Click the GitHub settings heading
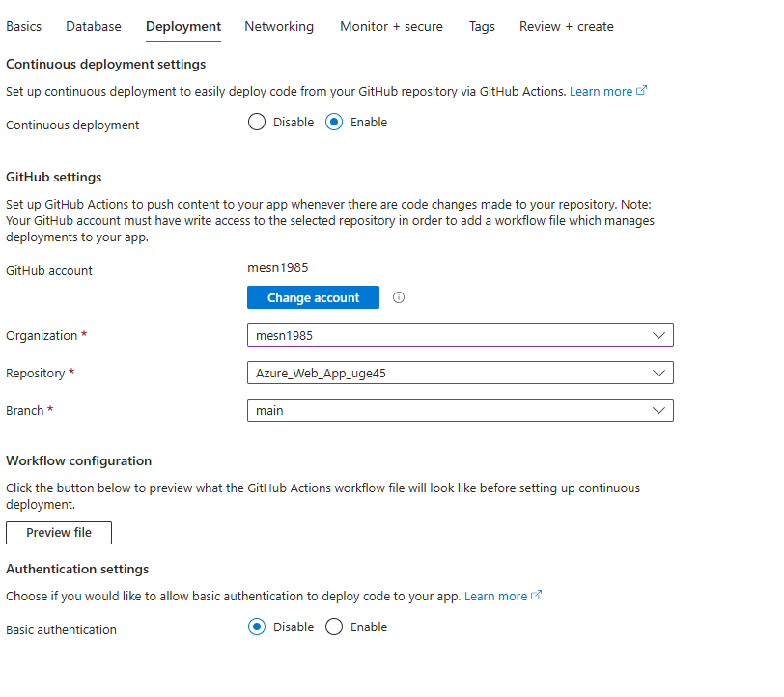 pyautogui.click(x=53, y=177)
